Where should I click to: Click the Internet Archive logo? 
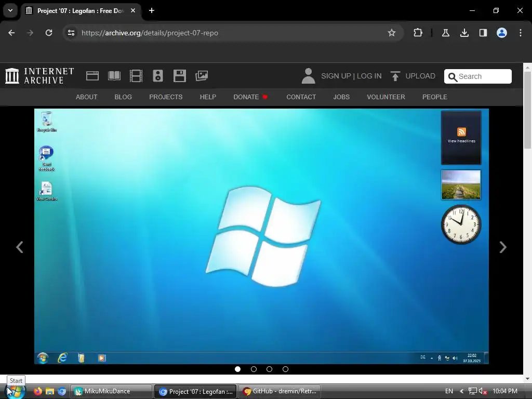point(39,76)
